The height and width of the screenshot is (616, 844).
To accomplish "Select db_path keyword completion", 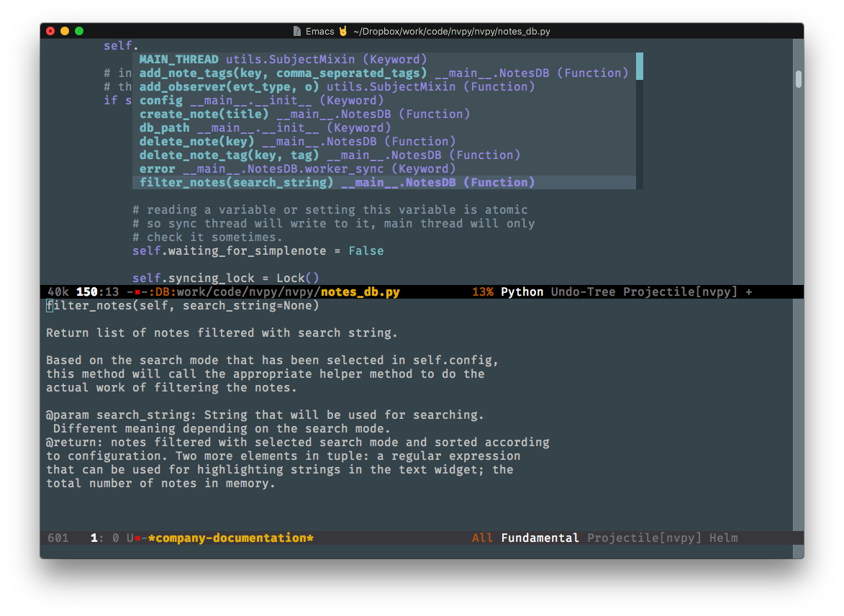I will [x=384, y=128].
